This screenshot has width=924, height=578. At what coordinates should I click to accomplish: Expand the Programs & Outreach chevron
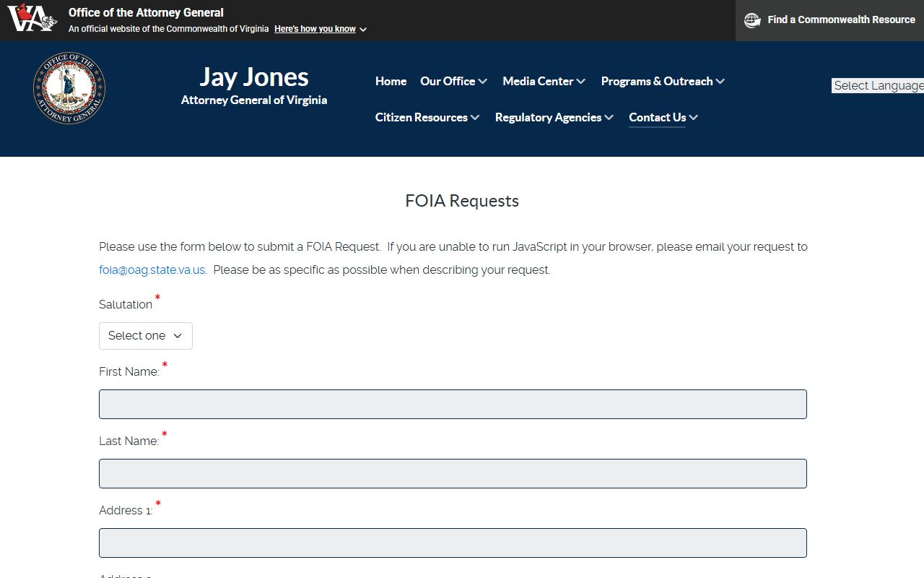click(x=720, y=82)
